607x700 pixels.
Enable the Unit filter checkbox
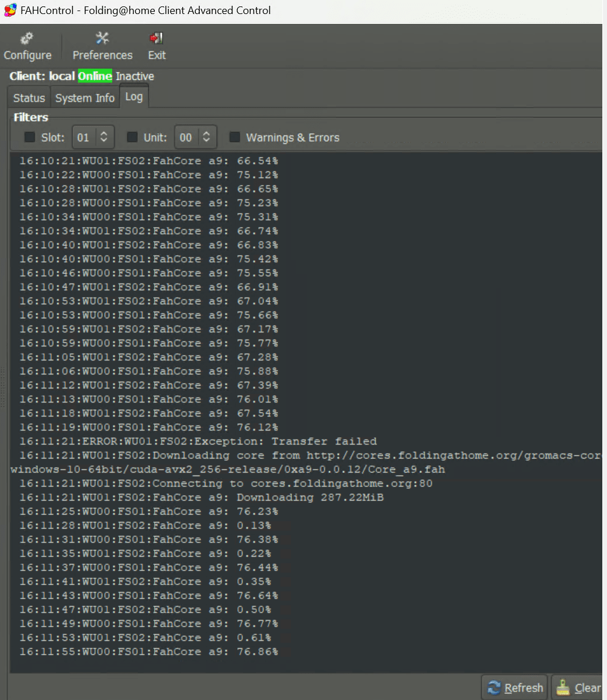click(132, 137)
